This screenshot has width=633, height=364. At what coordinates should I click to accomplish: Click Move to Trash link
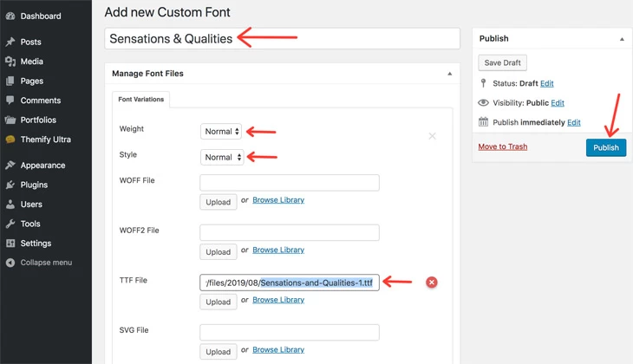(x=503, y=146)
